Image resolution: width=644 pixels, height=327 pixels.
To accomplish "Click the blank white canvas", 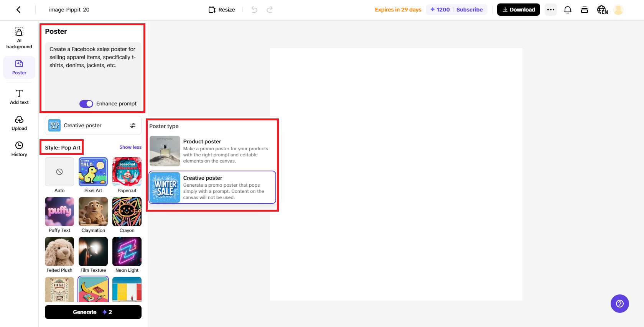I will [x=396, y=174].
